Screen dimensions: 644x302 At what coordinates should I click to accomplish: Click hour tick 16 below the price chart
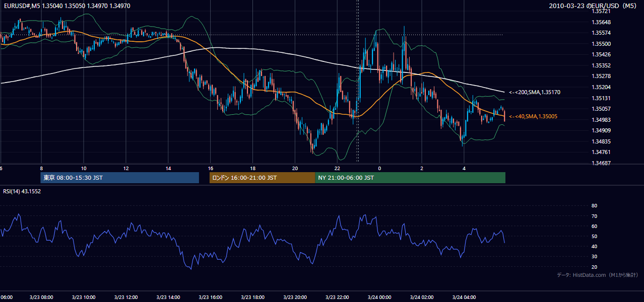click(x=211, y=169)
